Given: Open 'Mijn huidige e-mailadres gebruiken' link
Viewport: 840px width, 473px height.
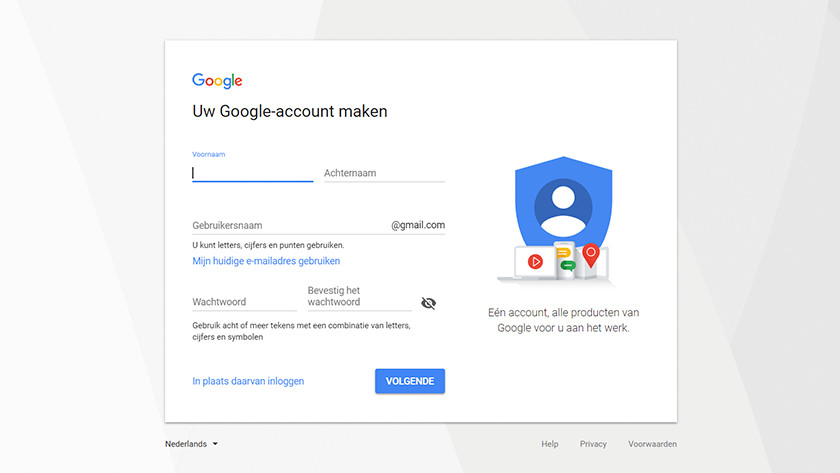Looking at the screenshot, I should coord(266,261).
